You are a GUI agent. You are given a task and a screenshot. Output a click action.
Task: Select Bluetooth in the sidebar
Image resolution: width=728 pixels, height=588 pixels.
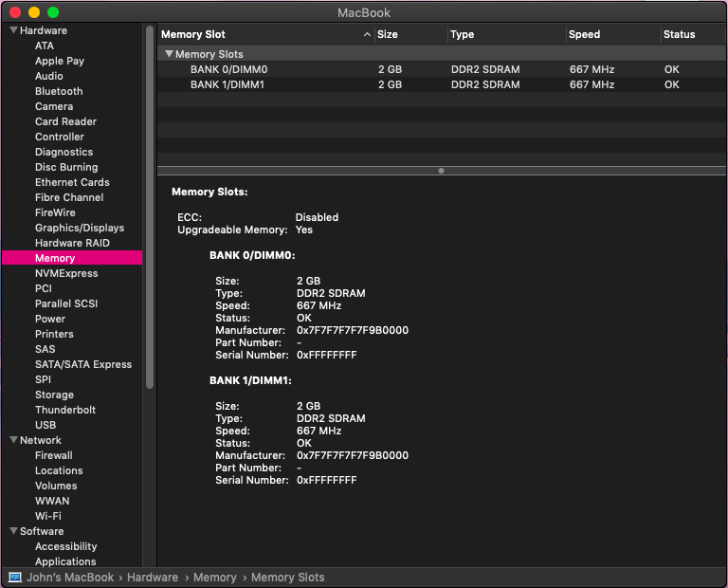(59, 91)
